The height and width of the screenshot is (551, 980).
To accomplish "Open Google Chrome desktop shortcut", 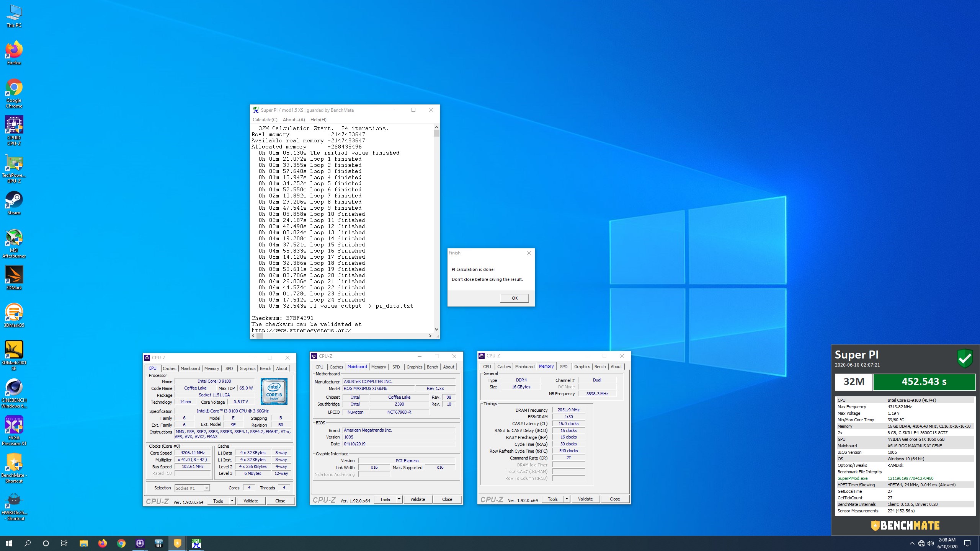I will (14, 93).
